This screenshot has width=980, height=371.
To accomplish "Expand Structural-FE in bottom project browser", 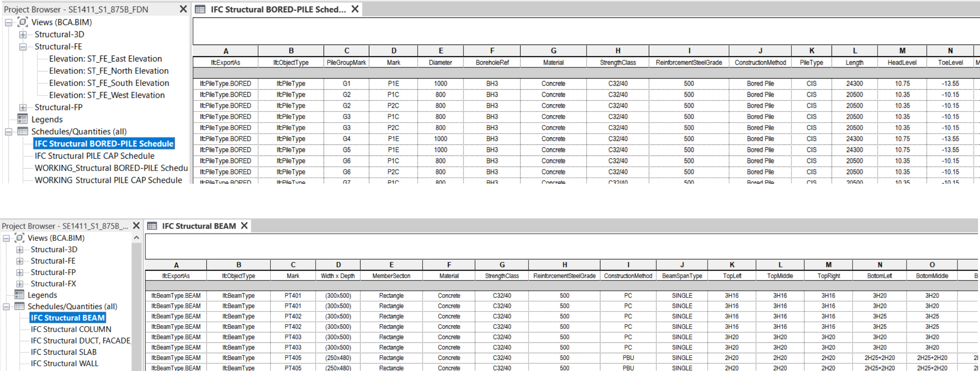I will point(19,261).
